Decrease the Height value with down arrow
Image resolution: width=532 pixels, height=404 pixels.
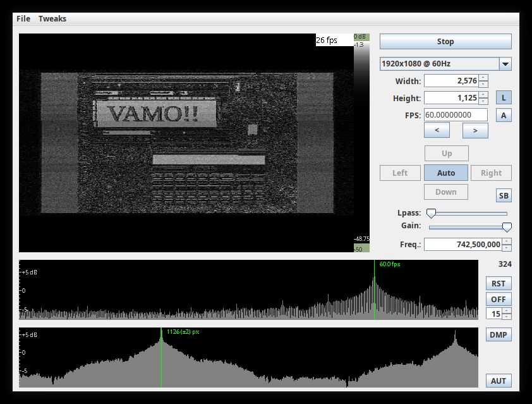pos(483,101)
